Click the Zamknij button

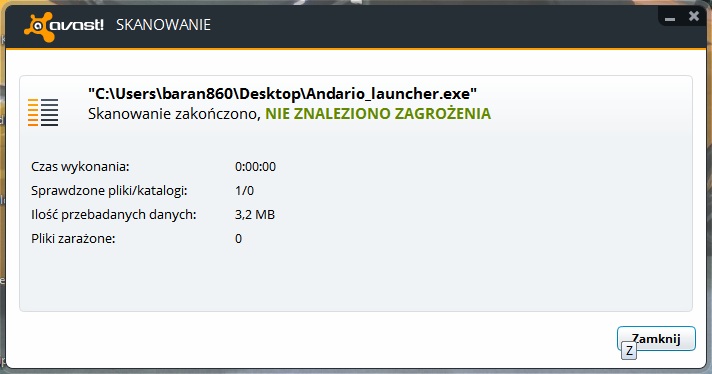pyautogui.click(x=656, y=339)
